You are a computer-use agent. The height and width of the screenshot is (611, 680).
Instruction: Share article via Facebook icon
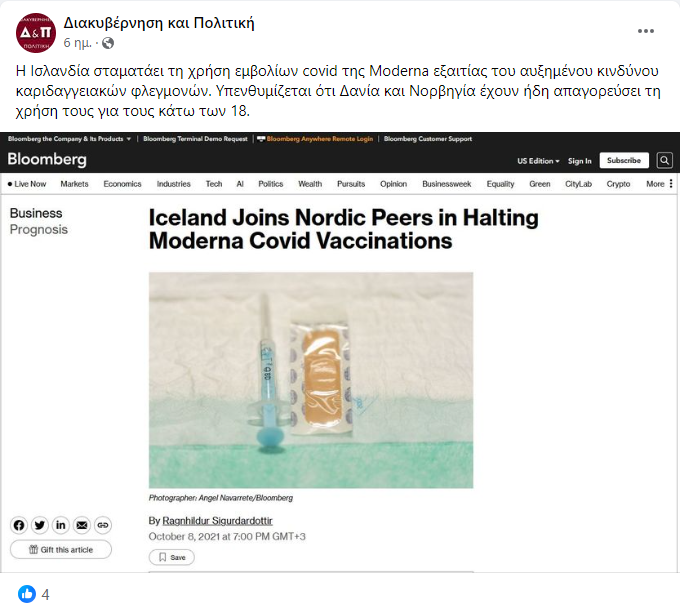pyautogui.click(x=19, y=525)
